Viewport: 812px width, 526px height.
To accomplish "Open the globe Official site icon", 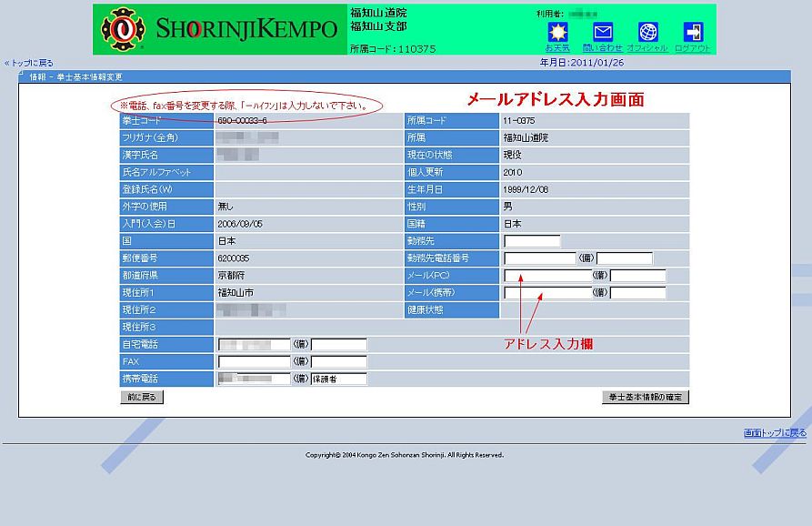I will point(647,32).
